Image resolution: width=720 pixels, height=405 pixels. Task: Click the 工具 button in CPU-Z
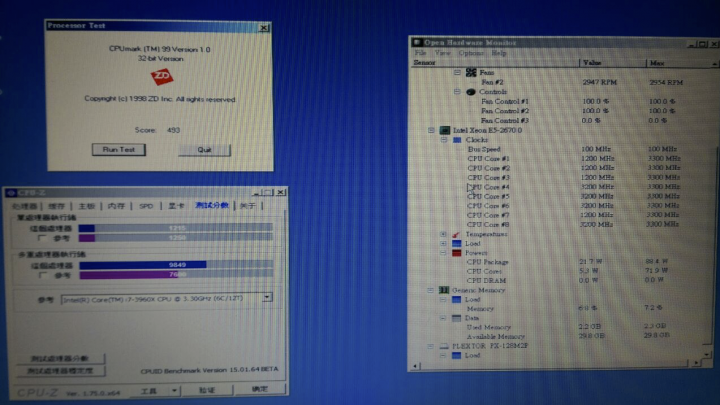click(x=148, y=391)
